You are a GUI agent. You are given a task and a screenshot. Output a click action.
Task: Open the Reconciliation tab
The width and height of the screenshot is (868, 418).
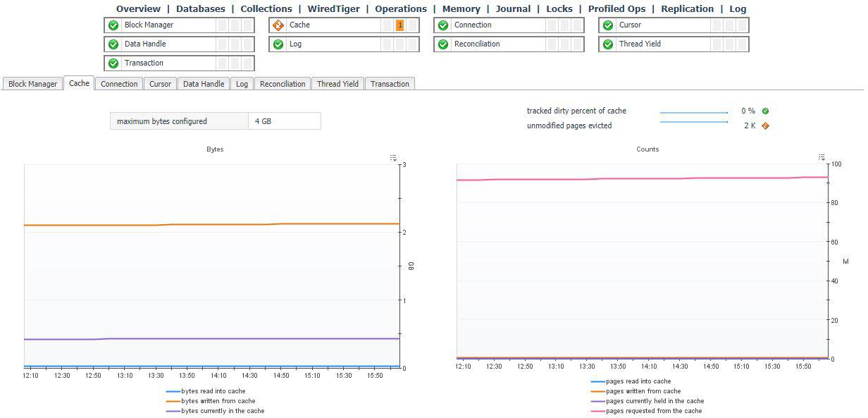[x=283, y=84]
